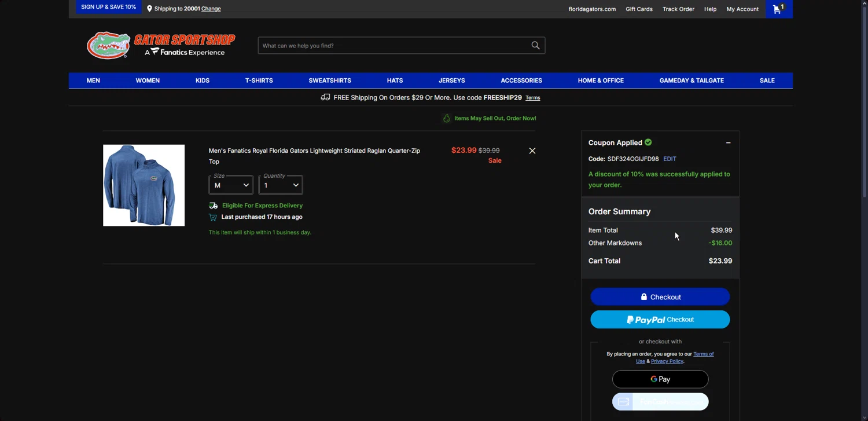Click the Cart Total label
868x421 pixels.
click(x=604, y=261)
